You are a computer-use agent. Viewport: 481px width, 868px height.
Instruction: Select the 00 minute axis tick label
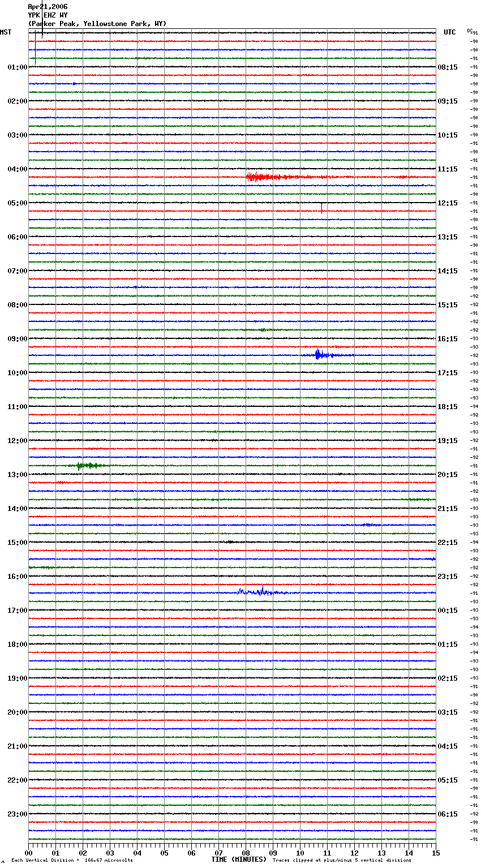point(28,853)
